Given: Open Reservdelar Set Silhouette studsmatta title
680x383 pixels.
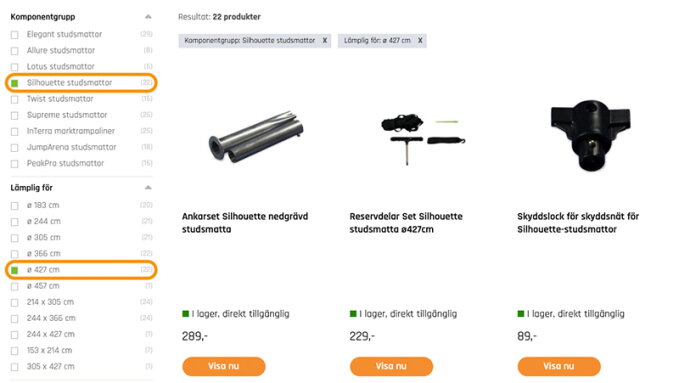Looking at the screenshot, I should [406, 223].
